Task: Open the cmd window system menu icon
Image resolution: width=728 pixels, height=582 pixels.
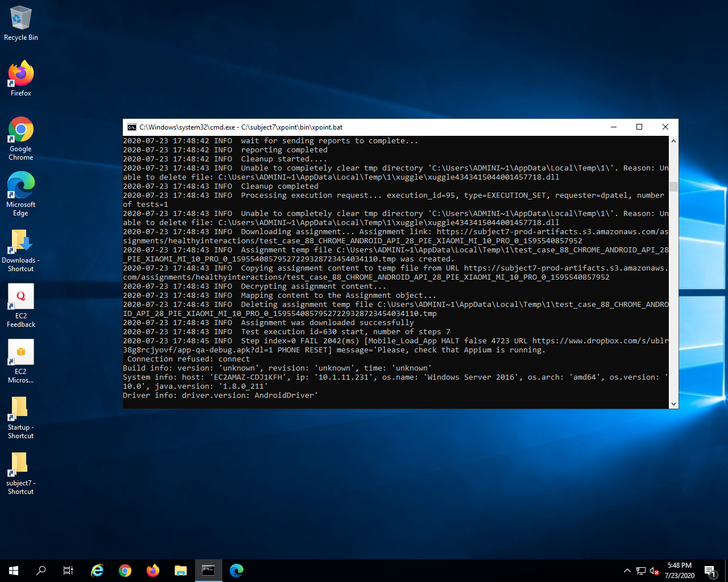Action: (132, 127)
